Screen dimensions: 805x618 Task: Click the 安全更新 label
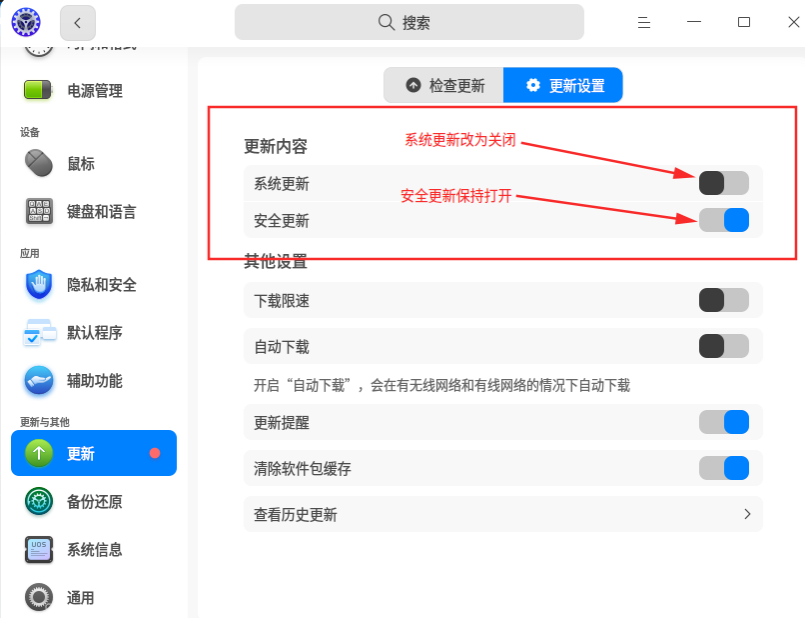click(x=281, y=221)
